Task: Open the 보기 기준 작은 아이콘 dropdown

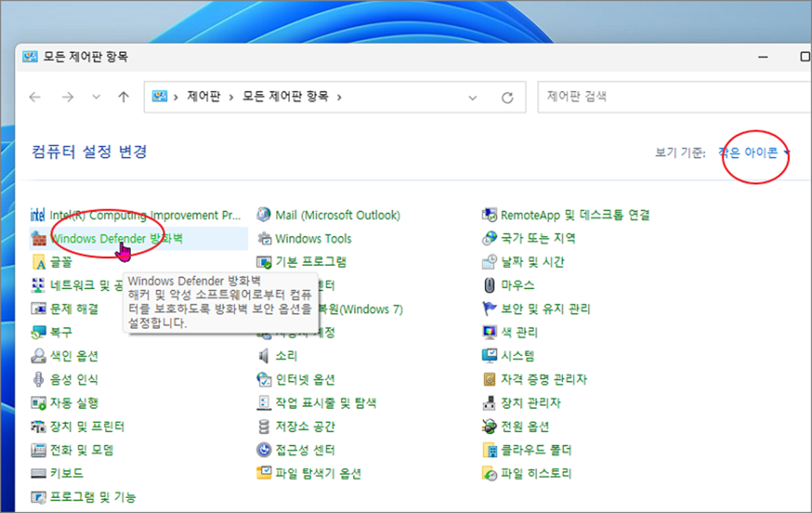Action: 754,153
